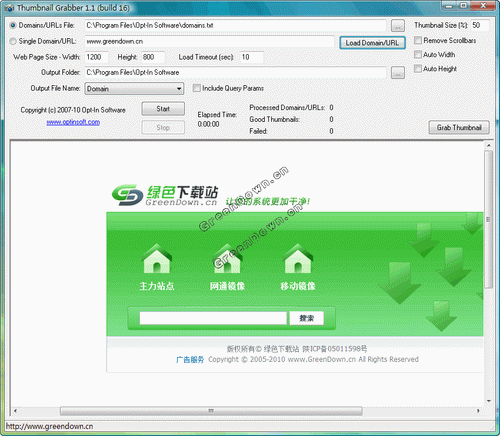Click the Thumbnail Size percent field

point(480,25)
